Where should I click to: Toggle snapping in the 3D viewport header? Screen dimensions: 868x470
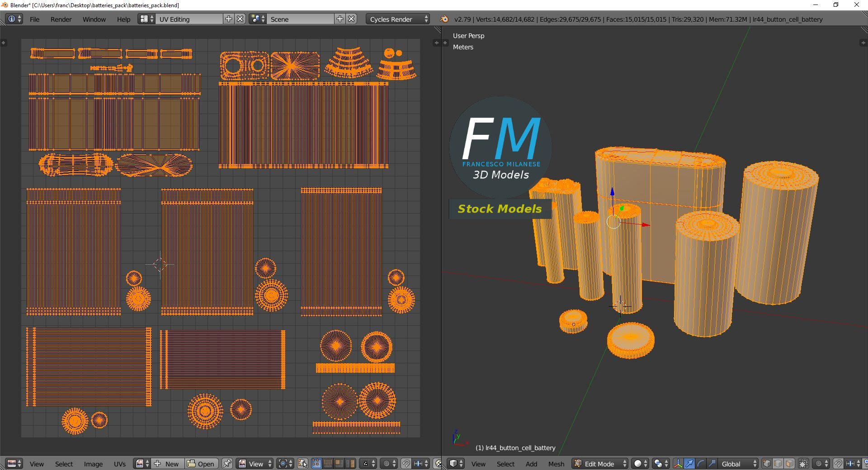(838, 464)
